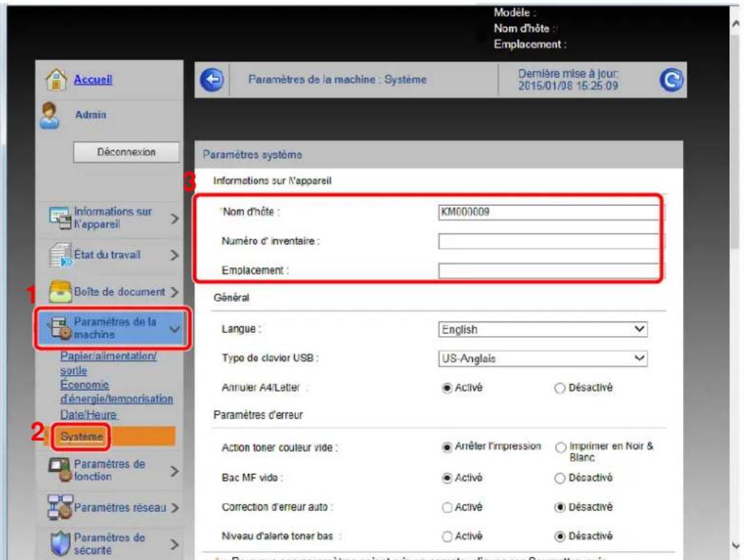This screenshot has width=744, height=560.
Task: Expand Paramètres de sécurité chevron
Action: pyautogui.click(x=174, y=544)
